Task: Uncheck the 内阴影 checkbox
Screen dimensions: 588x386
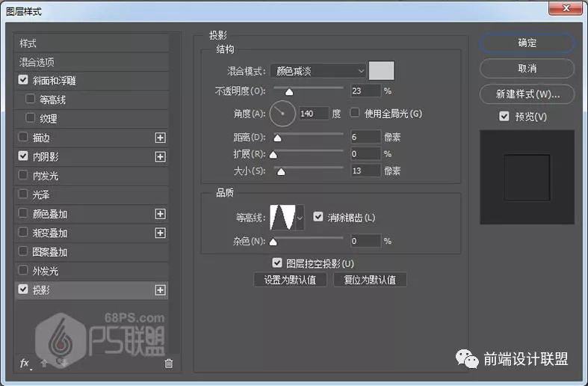Action: click(x=23, y=156)
